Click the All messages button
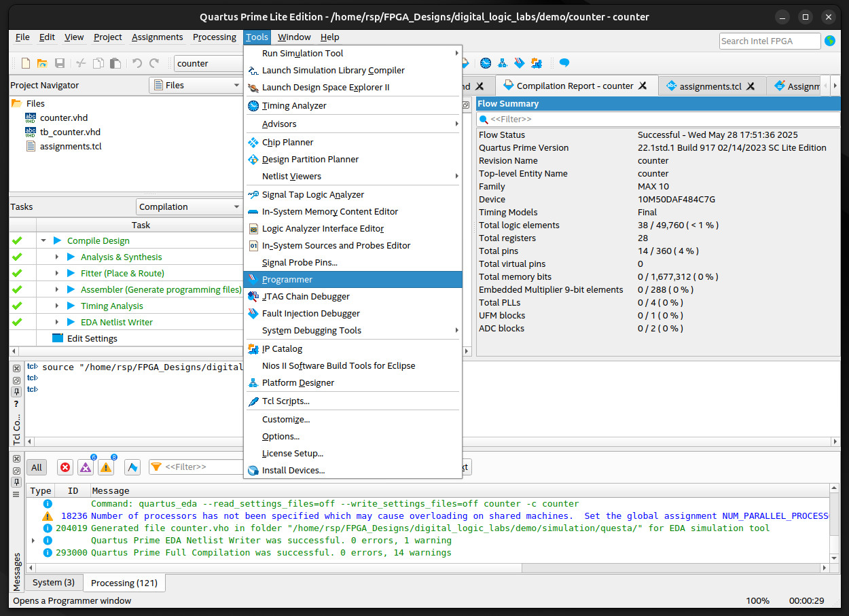This screenshot has width=849, height=616. click(x=37, y=467)
